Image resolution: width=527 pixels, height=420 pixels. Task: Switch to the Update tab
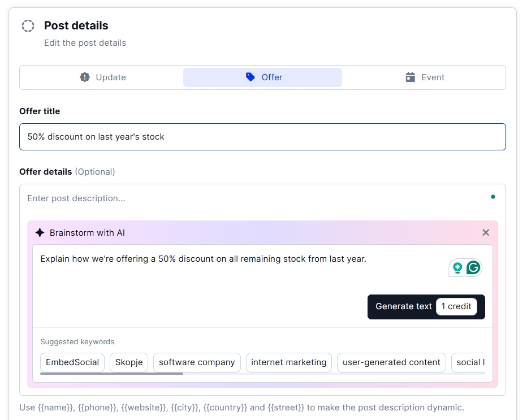tap(102, 77)
